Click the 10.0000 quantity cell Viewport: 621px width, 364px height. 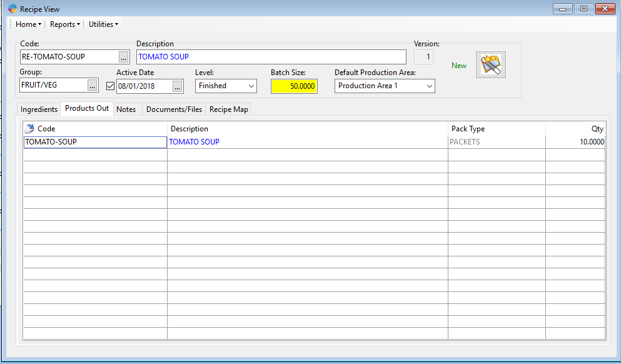(575, 142)
